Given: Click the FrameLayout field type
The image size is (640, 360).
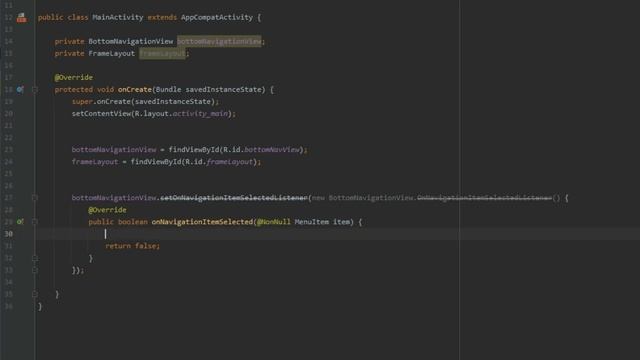Looking at the screenshot, I should [111, 53].
